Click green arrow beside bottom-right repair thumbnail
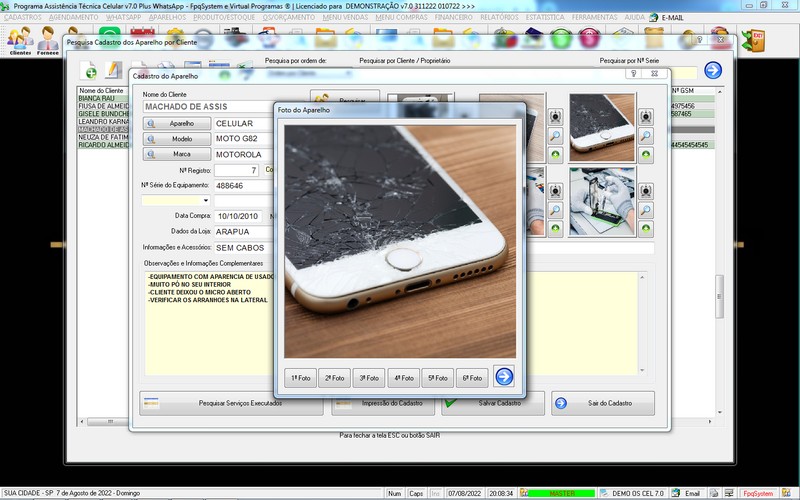Image resolution: width=800 pixels, height=500 pixels. click(x=646, y=229)
